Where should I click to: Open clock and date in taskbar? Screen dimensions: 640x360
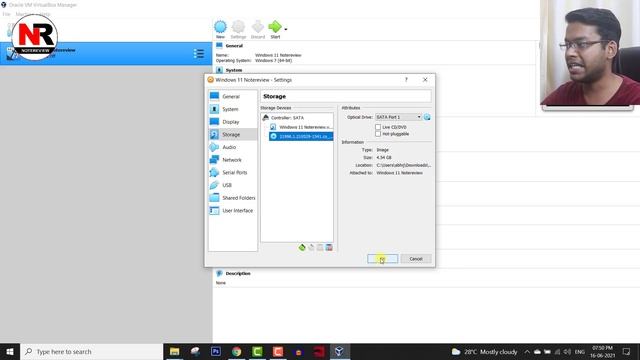pos(602,351)
